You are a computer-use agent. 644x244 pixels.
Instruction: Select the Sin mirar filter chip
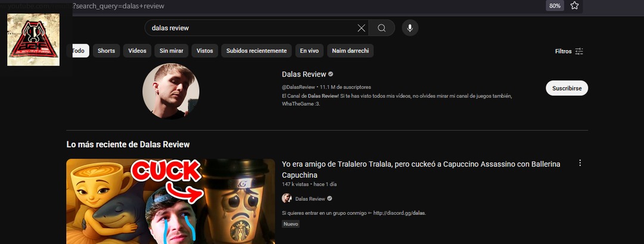[x=171, y=51]
